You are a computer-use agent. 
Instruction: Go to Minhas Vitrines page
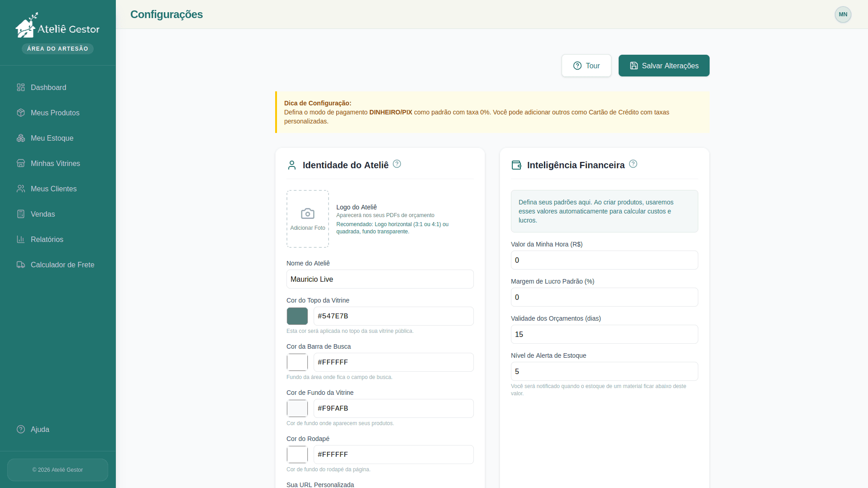55,163
